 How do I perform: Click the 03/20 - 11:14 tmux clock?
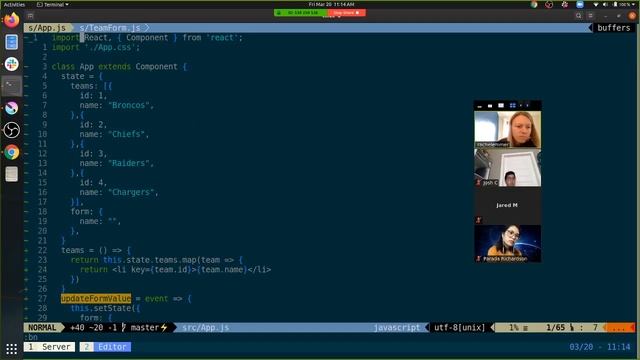pyautogui.click(x=600, y=347)
